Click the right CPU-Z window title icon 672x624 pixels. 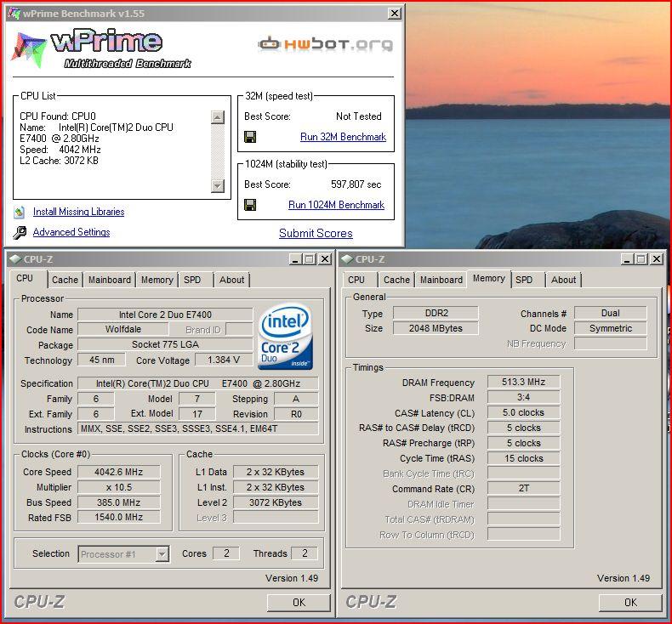[347, 259]
